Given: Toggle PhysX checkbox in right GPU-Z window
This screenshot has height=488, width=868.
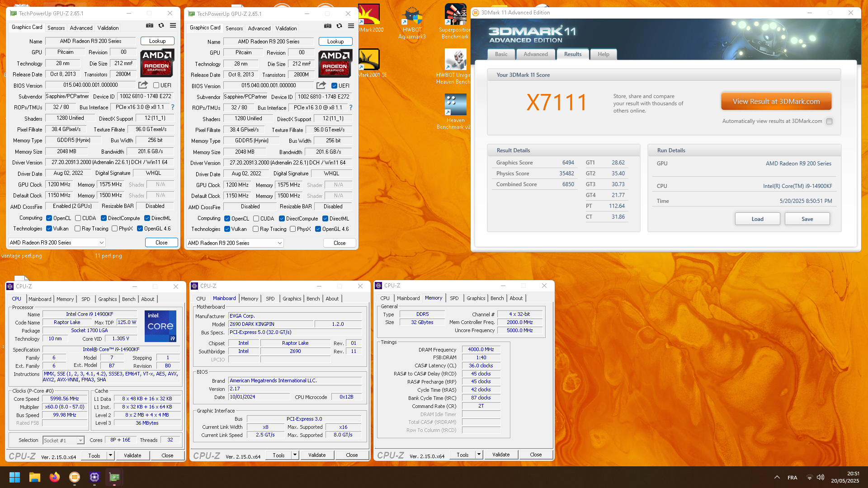Looking at the screenshot, I should click(x=292, y=229).
